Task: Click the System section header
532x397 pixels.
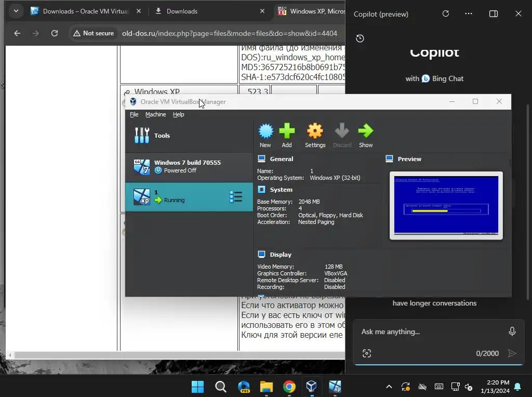Action: [281, 190]
